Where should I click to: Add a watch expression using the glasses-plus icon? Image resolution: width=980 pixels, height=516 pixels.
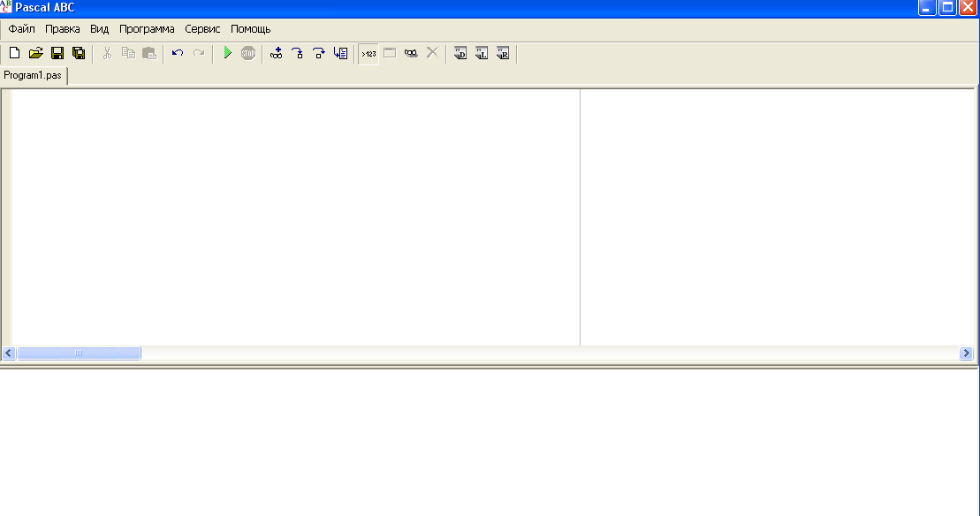(x=277, y=53)
